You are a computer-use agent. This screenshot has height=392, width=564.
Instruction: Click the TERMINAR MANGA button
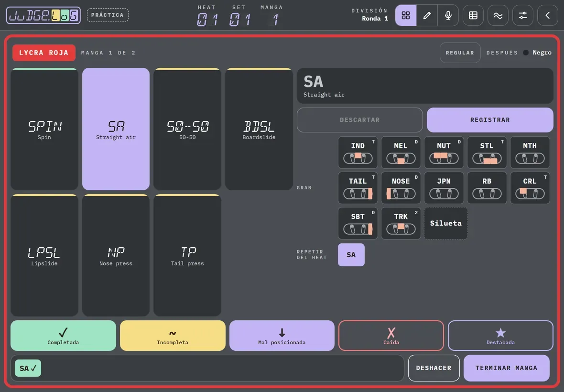[507, 368]
